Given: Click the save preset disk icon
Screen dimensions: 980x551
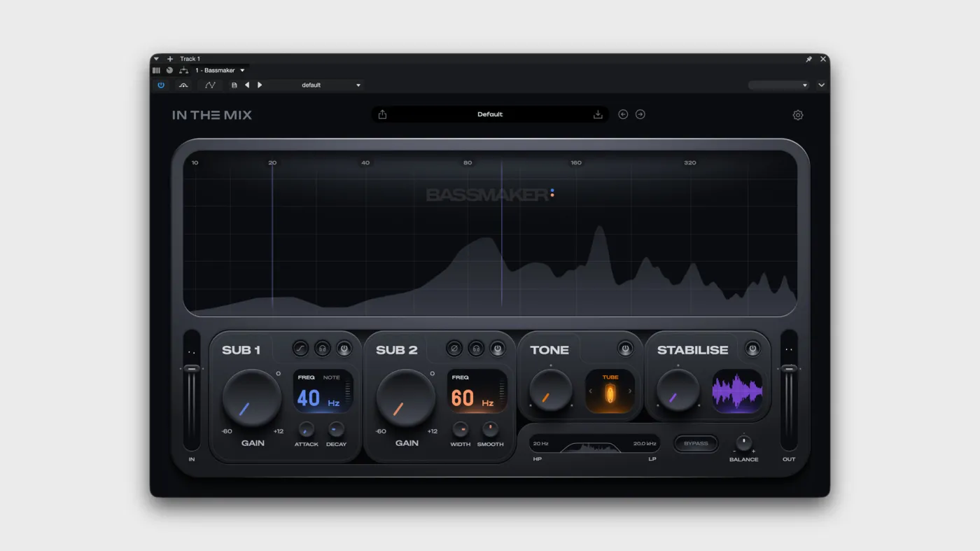Looking at the screenshot, I should (234, 85).
